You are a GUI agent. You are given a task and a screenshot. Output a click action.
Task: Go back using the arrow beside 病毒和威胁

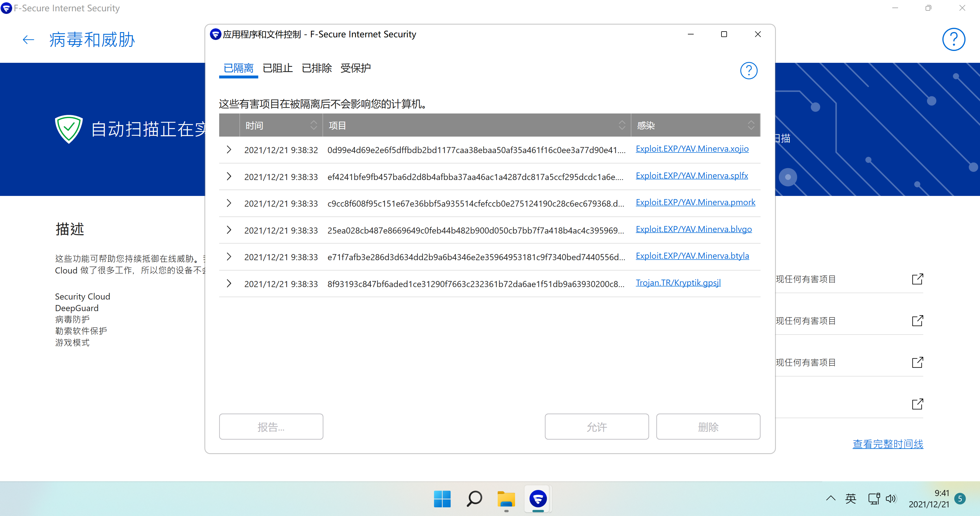pos(28,40)
